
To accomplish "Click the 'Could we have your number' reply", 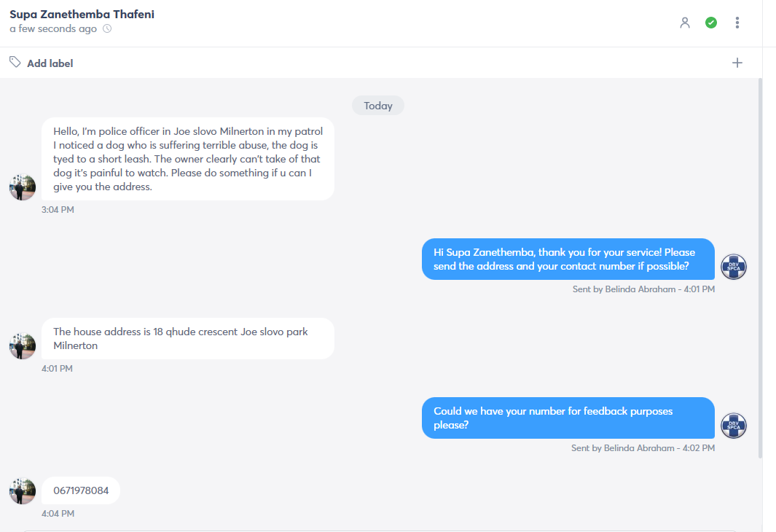I will [x=568, y=418].
